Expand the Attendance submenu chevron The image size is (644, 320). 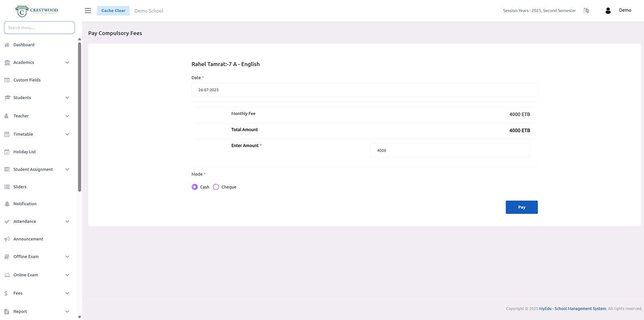point(67,222)
